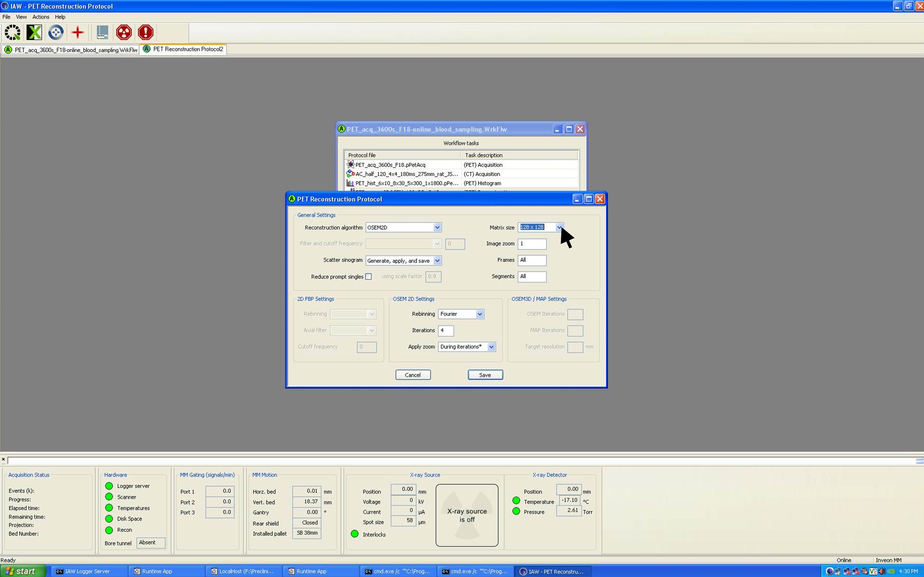Expand the Scatter sinogram dropdown
Image resolution: width=924 pixels, height=577 pixels.
[437, 261]
